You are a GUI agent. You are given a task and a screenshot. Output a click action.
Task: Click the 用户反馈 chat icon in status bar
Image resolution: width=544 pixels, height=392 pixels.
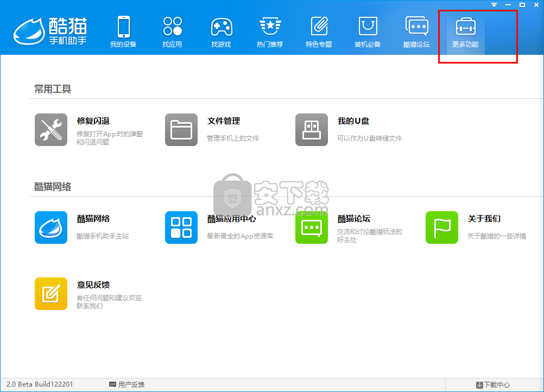coord(112,384)
